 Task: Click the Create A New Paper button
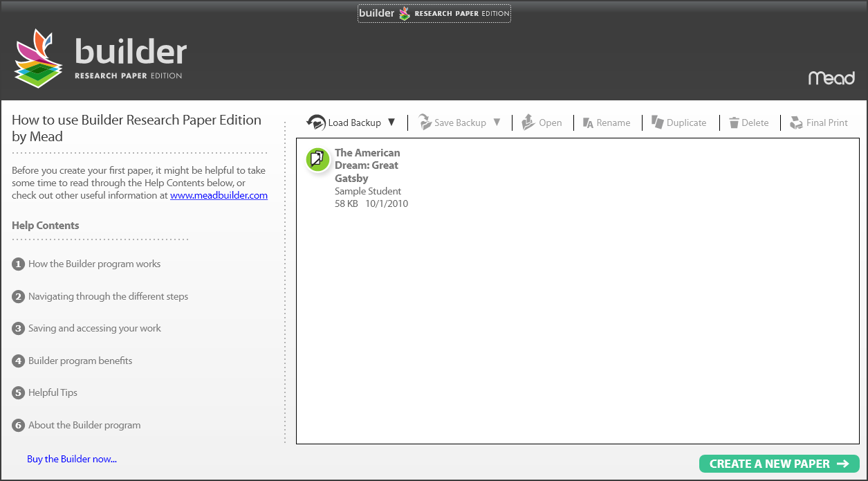779,464
